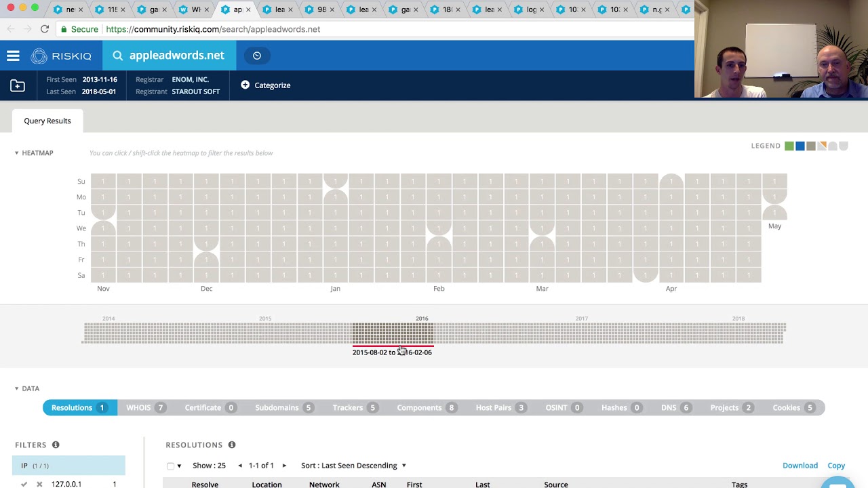
Task: Sort by the ASN column header
Action: (379, 484)
